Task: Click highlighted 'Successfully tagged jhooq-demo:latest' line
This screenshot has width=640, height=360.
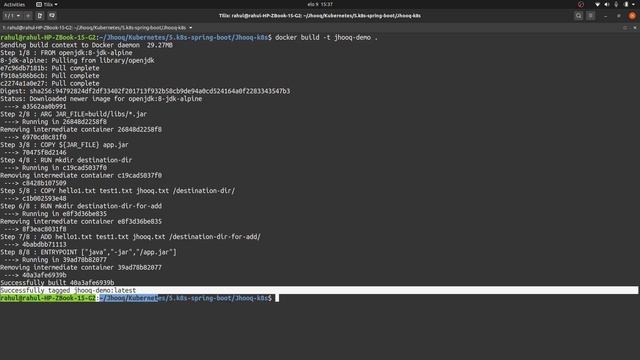Action: pyautogui.click(x=68, y=290)
